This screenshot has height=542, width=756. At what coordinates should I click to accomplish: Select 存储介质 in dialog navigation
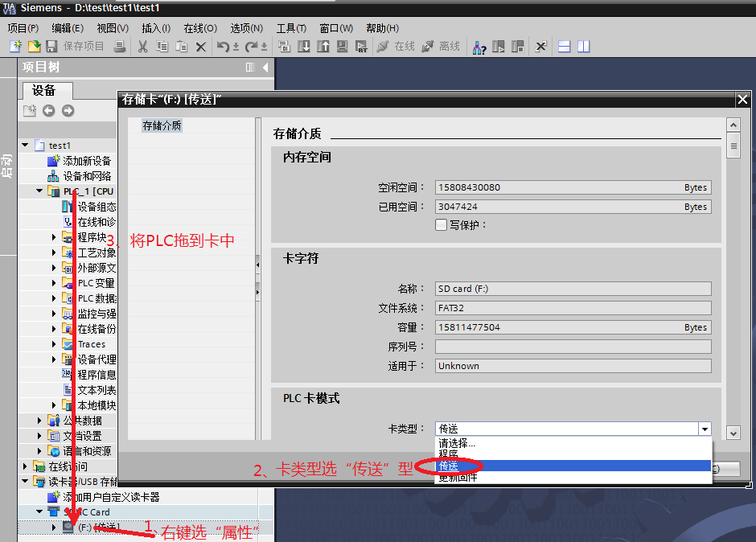point(162,126)
